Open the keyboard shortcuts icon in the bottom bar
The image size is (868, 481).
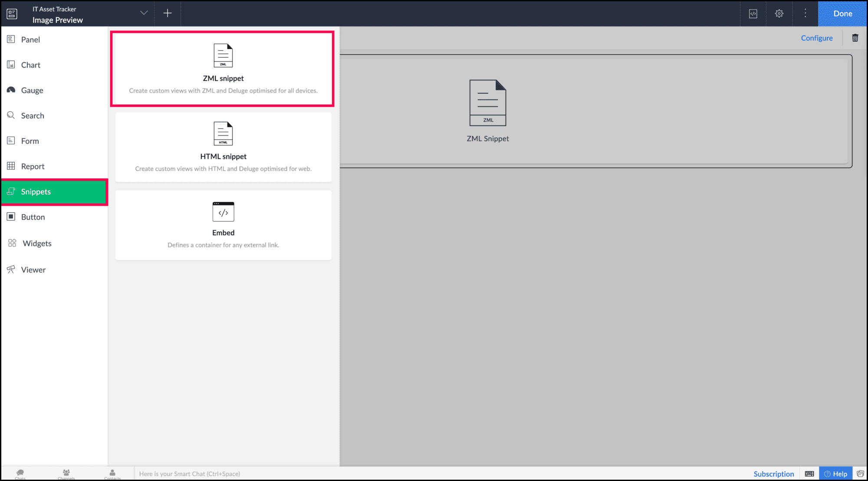(809, 474)
